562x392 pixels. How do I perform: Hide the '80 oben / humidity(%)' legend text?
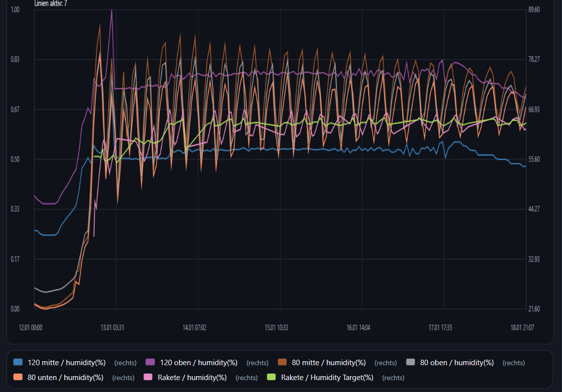457,363
